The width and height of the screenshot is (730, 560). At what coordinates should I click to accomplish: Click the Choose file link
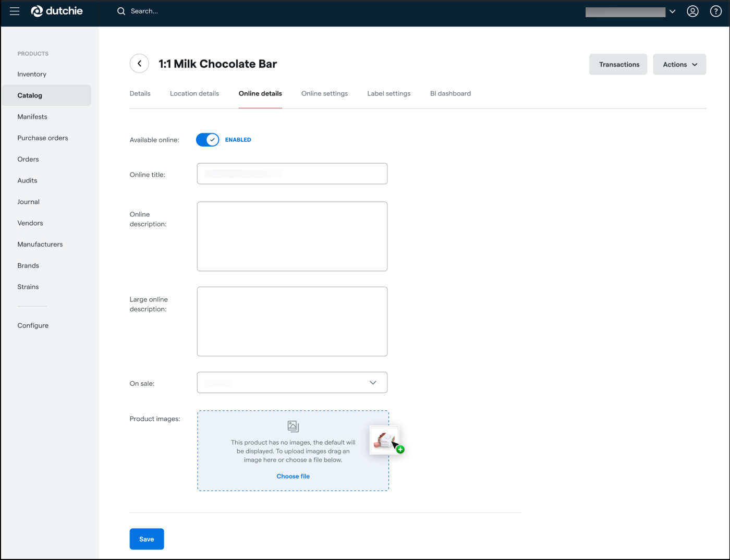[x=293, y=476]
